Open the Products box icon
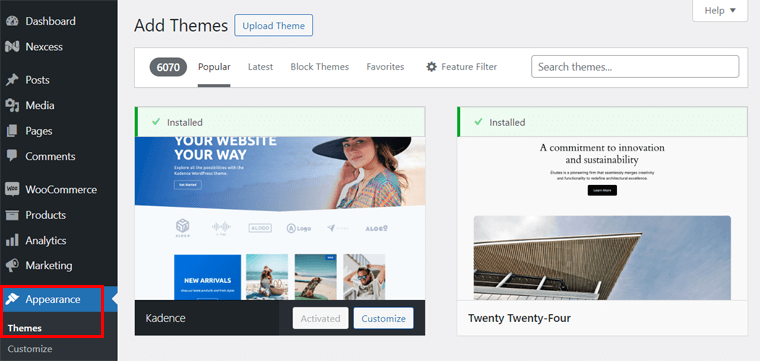Screen dimensions: 760x361 pyautogui.click(x=12, y=215)
